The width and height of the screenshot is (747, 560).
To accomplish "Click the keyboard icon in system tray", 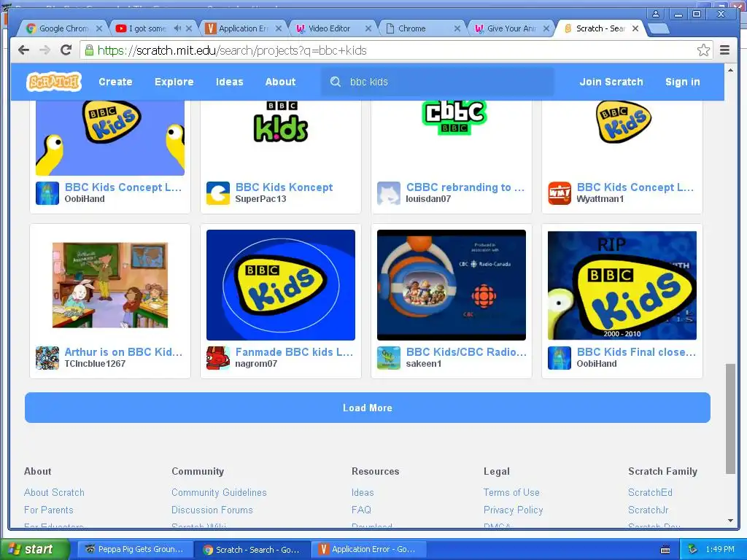I will (x=665, y=550).
